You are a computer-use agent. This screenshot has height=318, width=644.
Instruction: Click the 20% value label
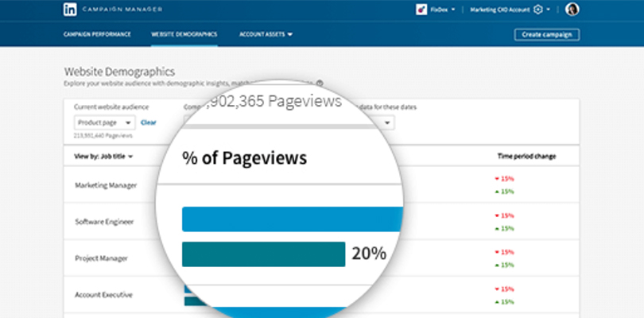point(369,254)
